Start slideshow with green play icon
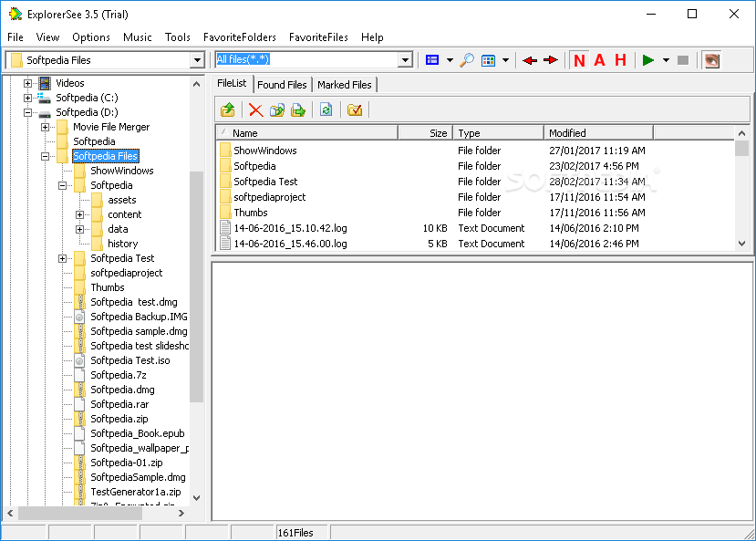 click(x=648, y=60)
